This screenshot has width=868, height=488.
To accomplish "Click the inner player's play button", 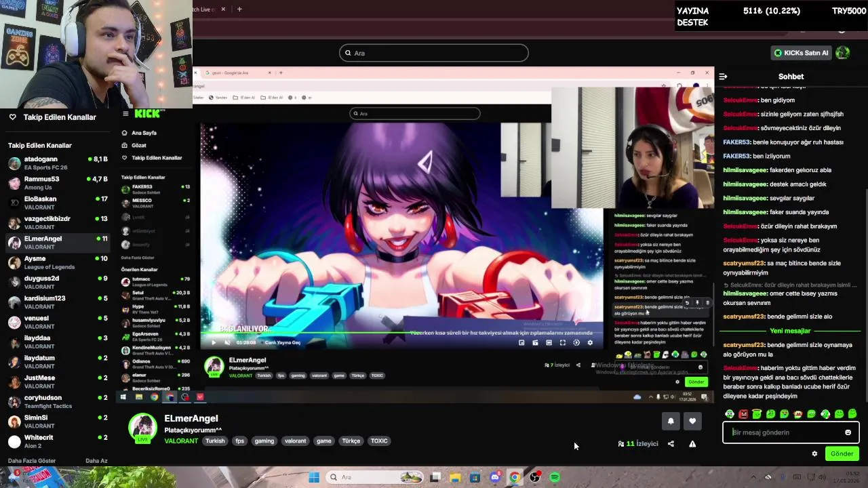I will coord(214,342).
